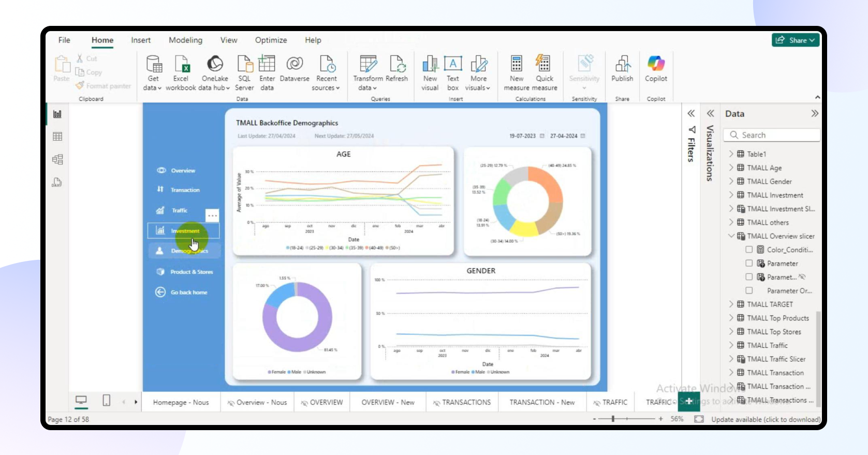Image resolution: width=868 pixels, height=455 pixels.
Task: Click the Product & Stores button
Action: click(x=185, y=272)
